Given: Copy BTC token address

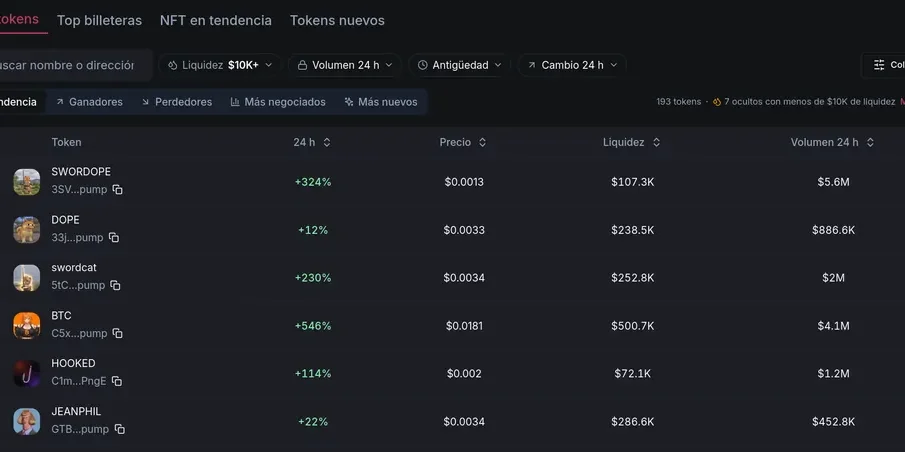Looking at the screenshot, I should pos(118,333).
